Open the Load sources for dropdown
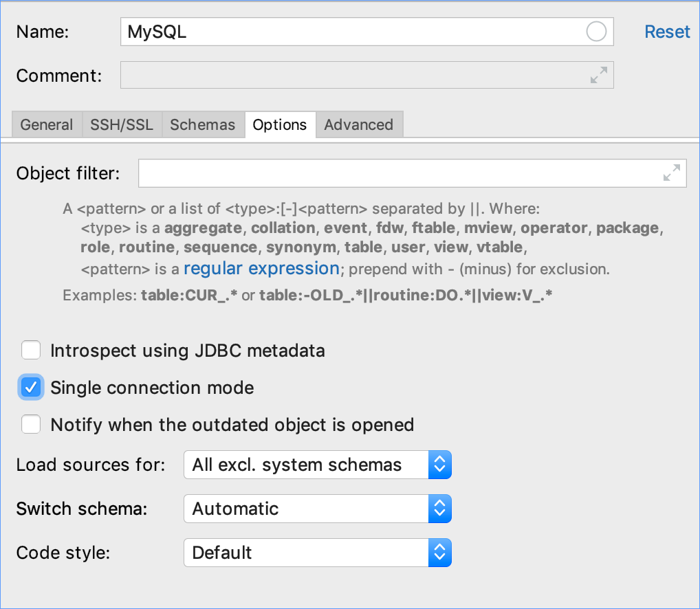Screen dimensions: 700x609 click(x=318, y=465)
